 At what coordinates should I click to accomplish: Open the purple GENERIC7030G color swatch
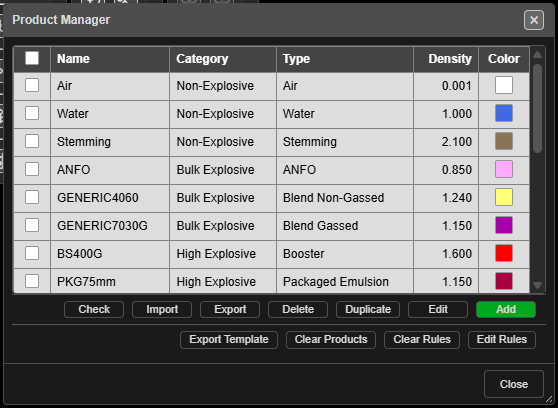tap(504, 225)
